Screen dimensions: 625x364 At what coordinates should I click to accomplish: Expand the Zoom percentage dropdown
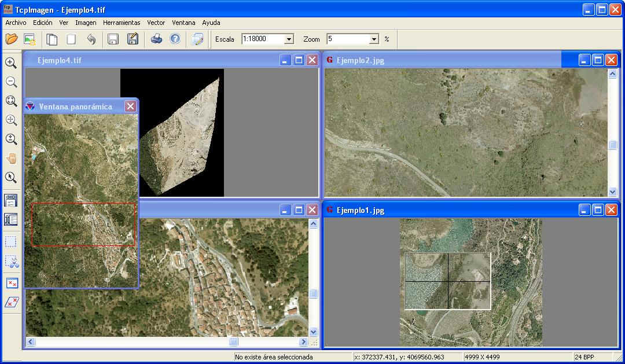374,39
